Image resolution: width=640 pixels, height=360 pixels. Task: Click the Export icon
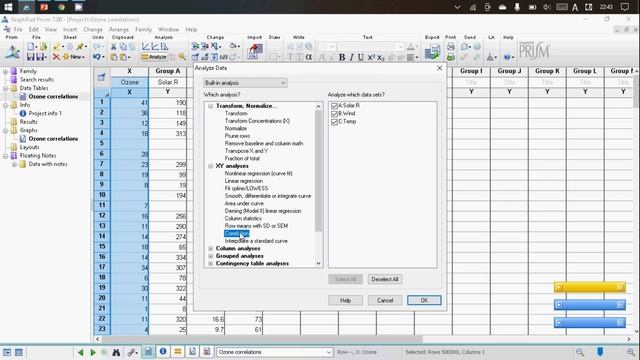[x=432, y=52]
